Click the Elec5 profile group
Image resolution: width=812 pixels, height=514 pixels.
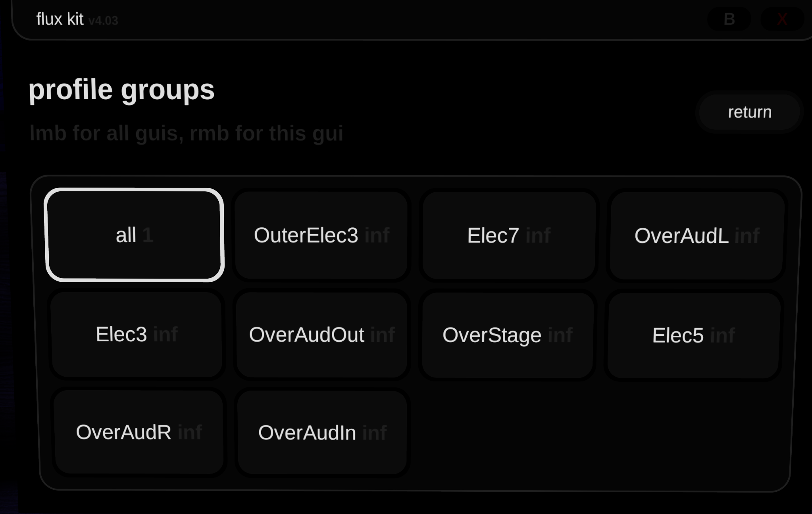point(693,335)
